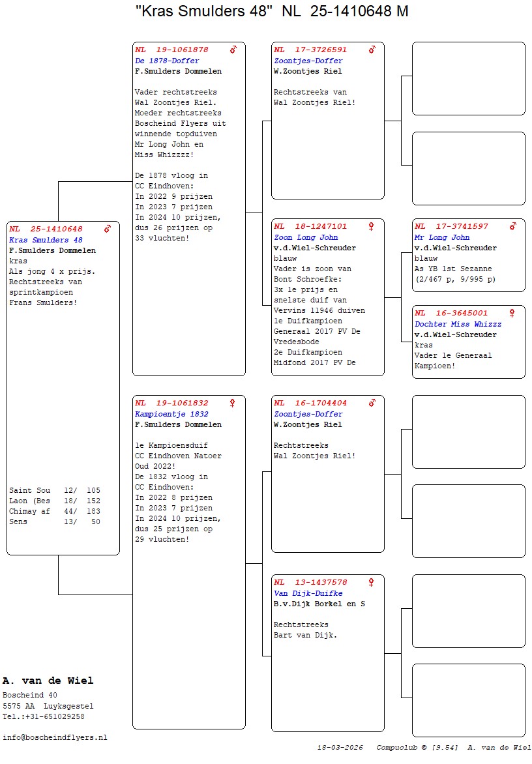
Task: Click the page title "Kras Smulders 48"
Action: click(x=203, y=11)
